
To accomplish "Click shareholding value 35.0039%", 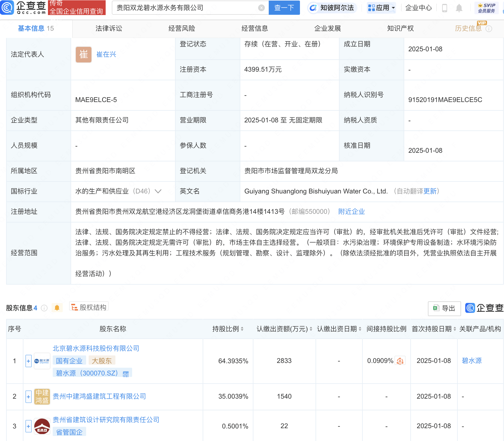I will 233,396.
